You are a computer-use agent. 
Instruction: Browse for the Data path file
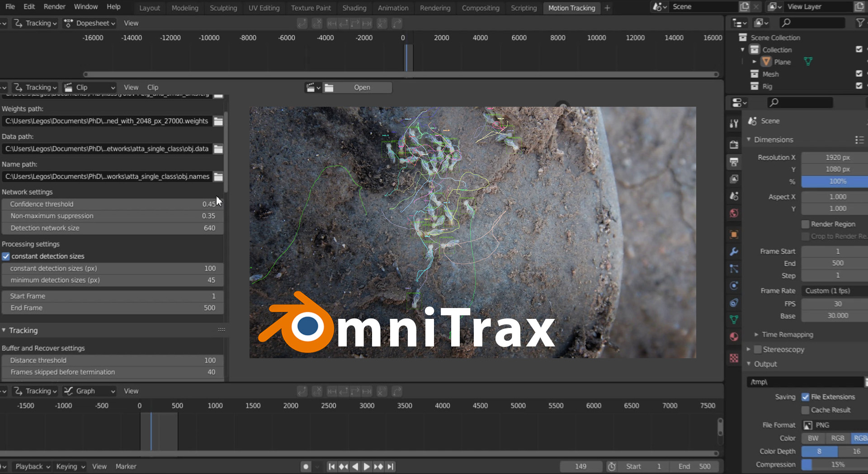tap(218, 149)
